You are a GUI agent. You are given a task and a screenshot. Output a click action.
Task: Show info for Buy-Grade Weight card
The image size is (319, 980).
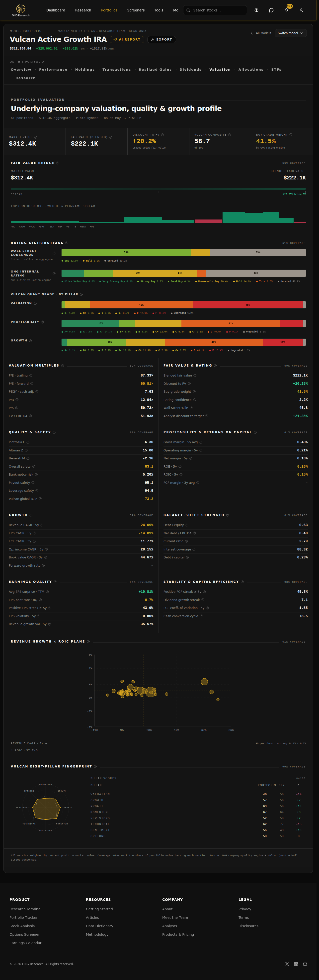point(291,135)
